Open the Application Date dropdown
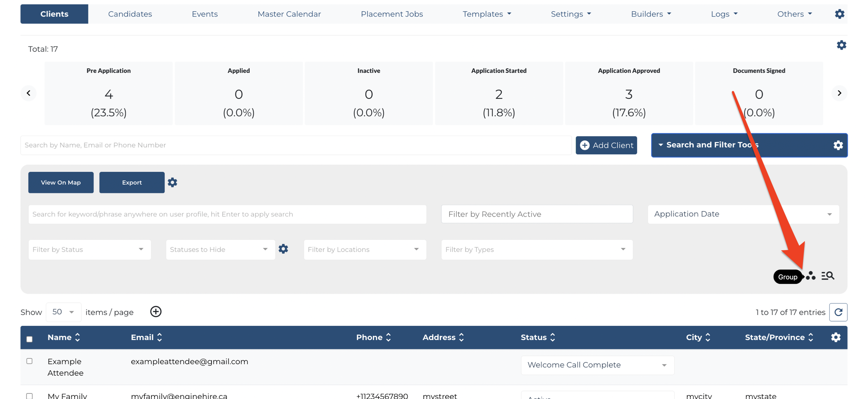The image size is (868, 399). tap(743, 214)
